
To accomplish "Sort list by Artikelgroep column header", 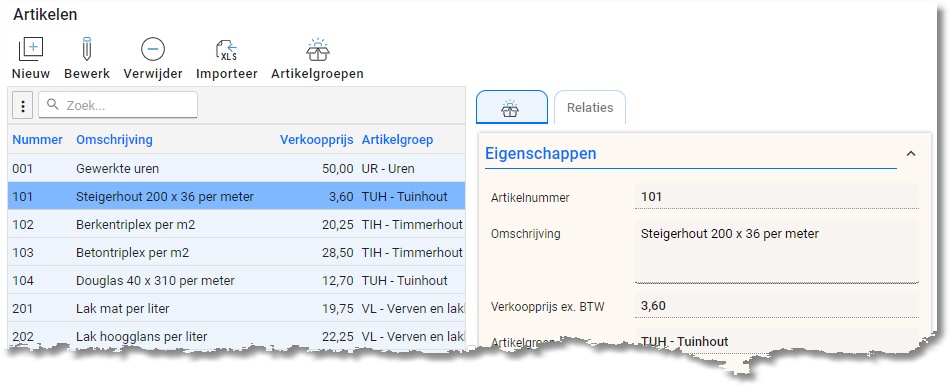I will coord(398,140).
